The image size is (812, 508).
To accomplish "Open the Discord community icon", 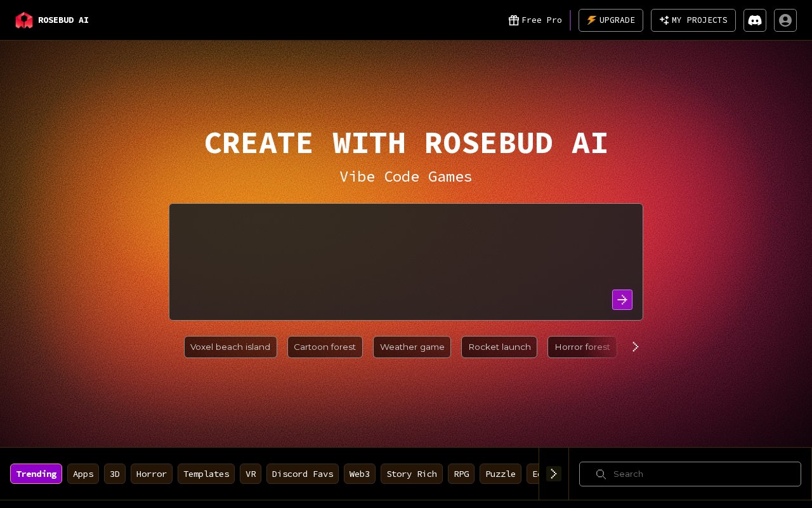I will pyautogui.click(x=755, y=20).
